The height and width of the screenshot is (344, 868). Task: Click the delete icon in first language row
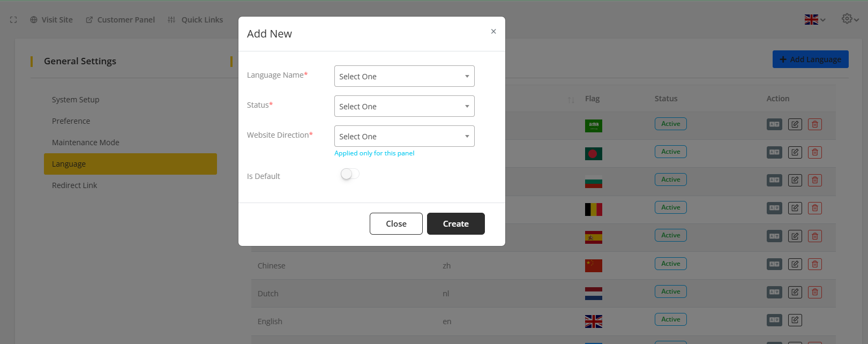(x=814, y=124)
